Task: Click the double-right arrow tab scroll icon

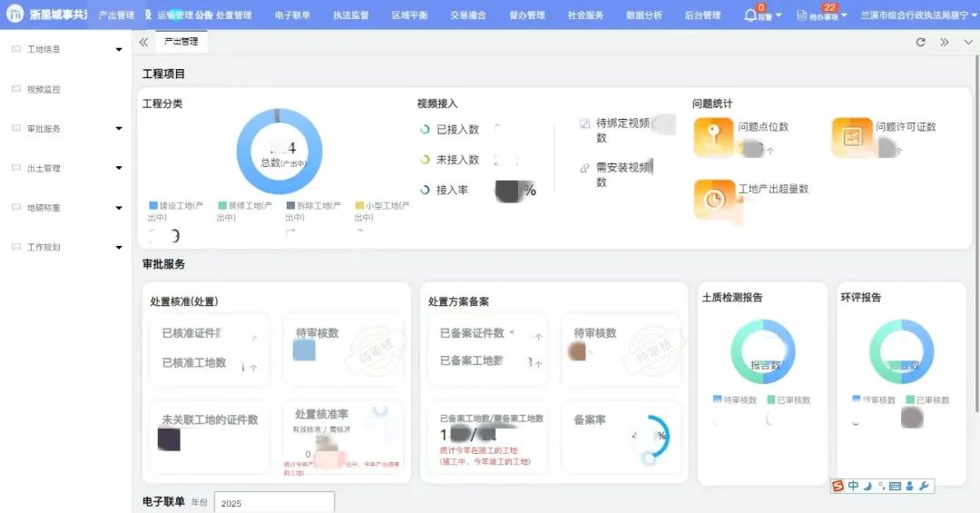Action: (944, 42)
